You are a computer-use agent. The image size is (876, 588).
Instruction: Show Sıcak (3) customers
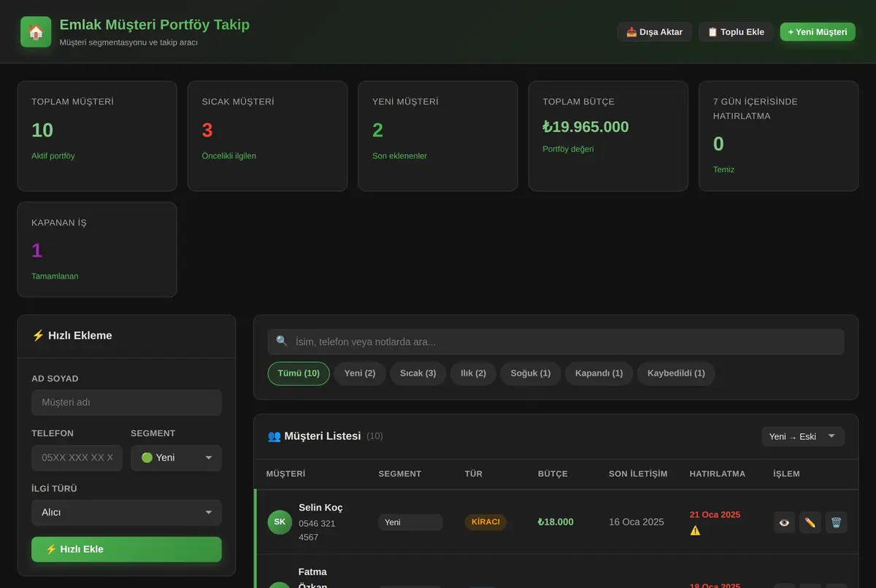(418, 374)
